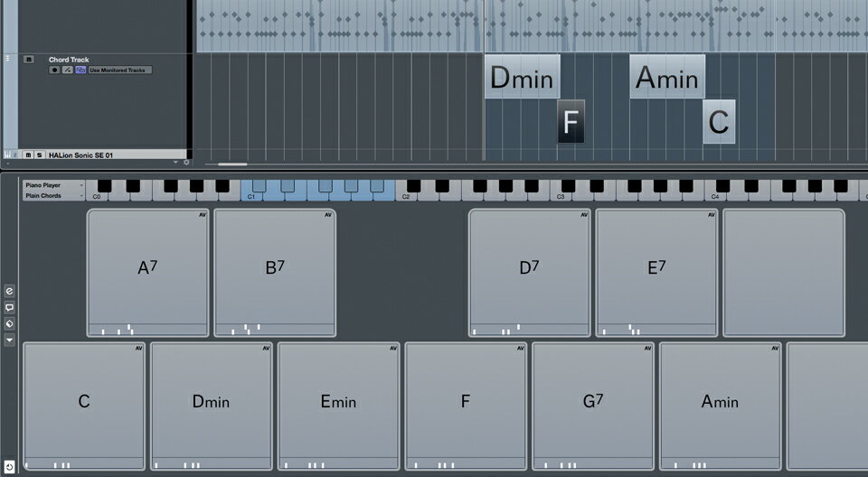The width and height of the screenshot is (868, 477).
Task: Click the horizontal scrollbar thumb below the track list
Action: [232, 164]
